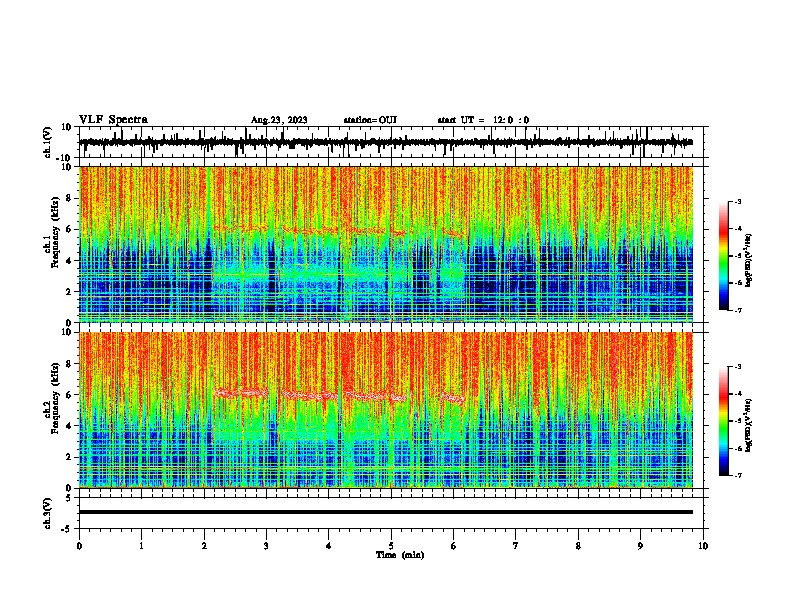This screenshot has height=612, width=792.
Task: Click the "2" tick on the time axis
Action: [x=204, y=546]
